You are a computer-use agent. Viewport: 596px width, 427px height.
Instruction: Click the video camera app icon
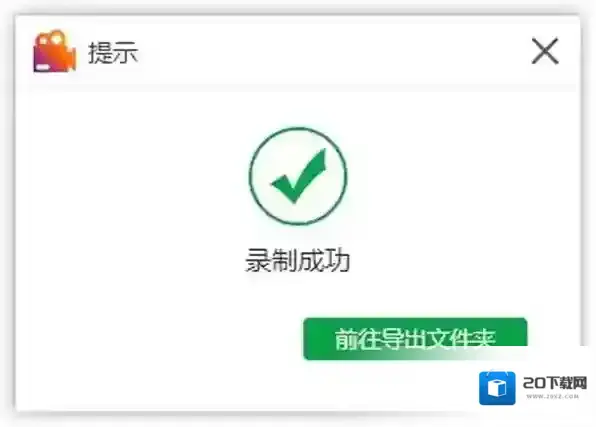coord(55,51)
